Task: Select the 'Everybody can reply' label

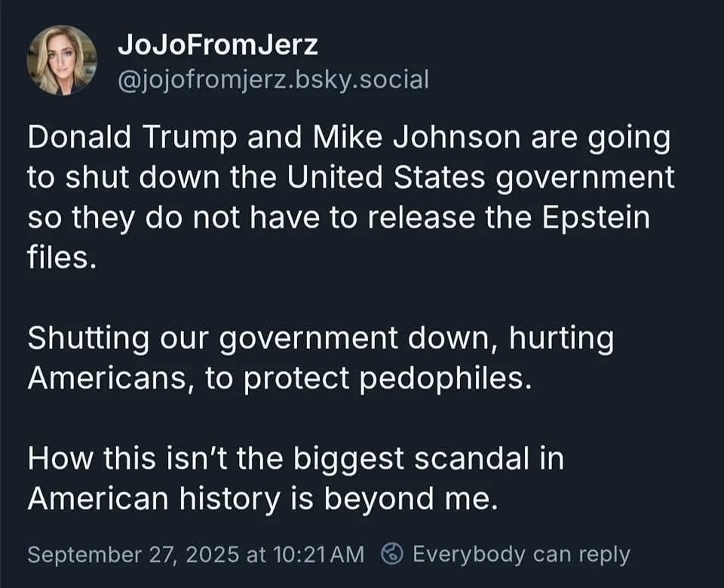Action: point(521,554)
